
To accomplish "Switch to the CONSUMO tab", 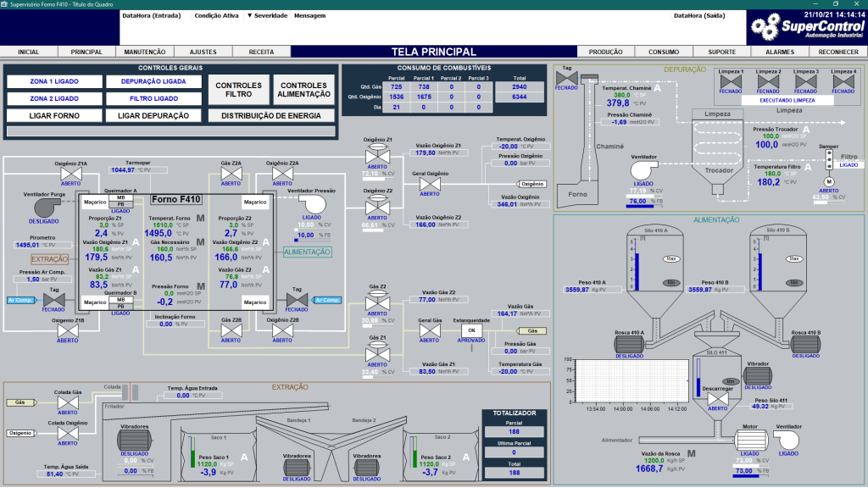I will coord(664,52).
